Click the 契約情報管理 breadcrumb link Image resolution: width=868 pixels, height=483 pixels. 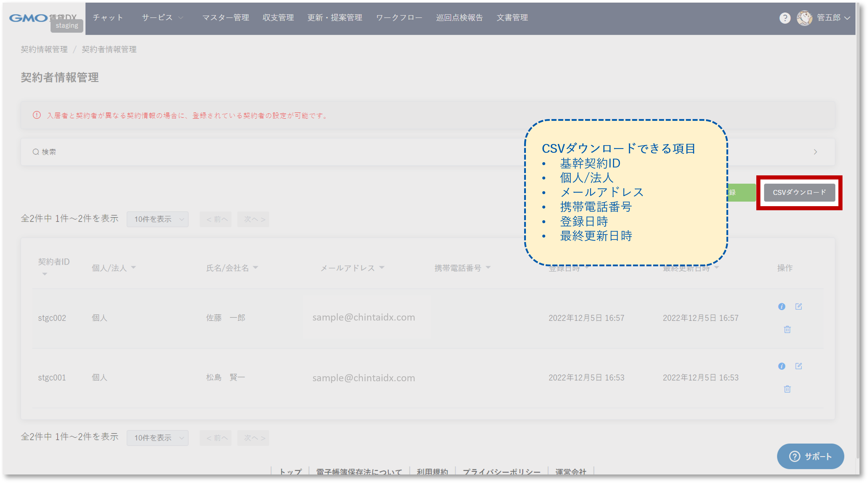(44, 50)
